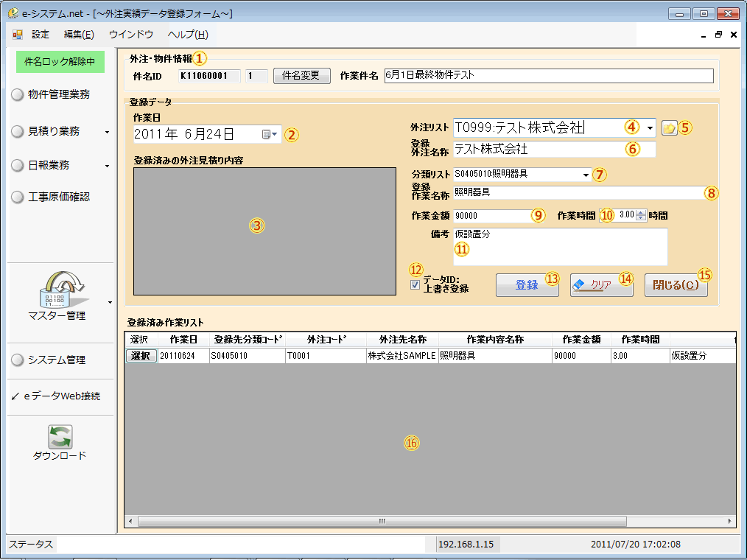Increase 作業時間 with the spinner up arrow

click(641, 212)
